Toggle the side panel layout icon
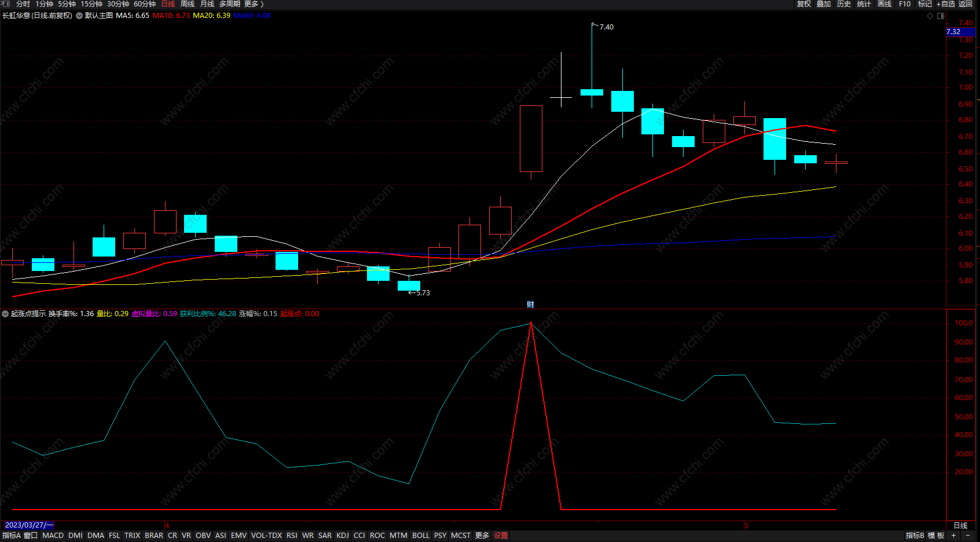Image resolution: width=980 pixels, height=542 pixels. point(941,16)
